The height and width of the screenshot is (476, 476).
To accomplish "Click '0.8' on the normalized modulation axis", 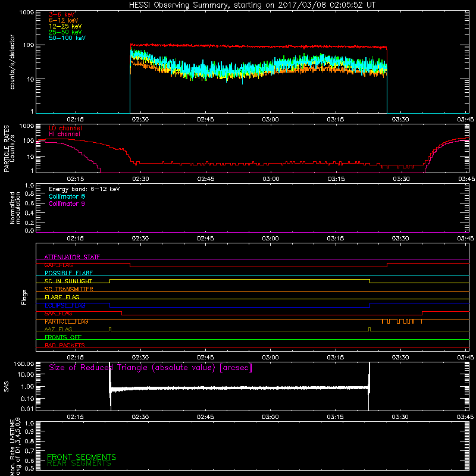I will [x=29, y=193].
